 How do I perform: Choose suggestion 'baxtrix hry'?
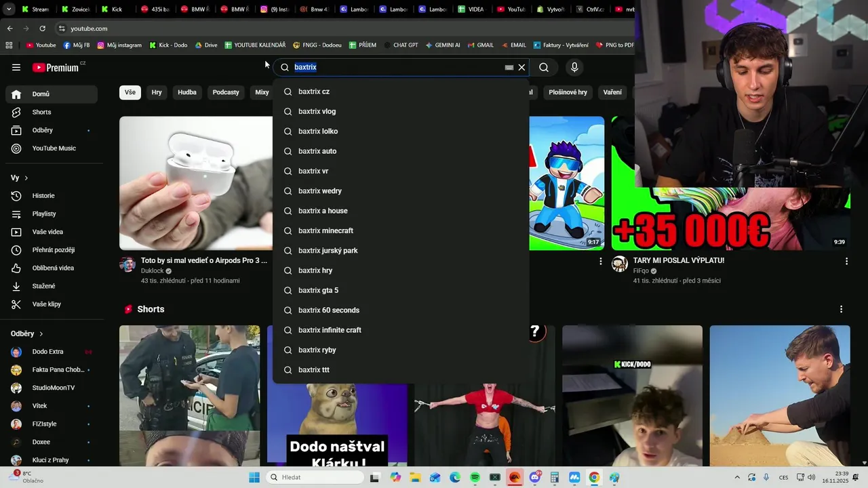tap(401, 270)
